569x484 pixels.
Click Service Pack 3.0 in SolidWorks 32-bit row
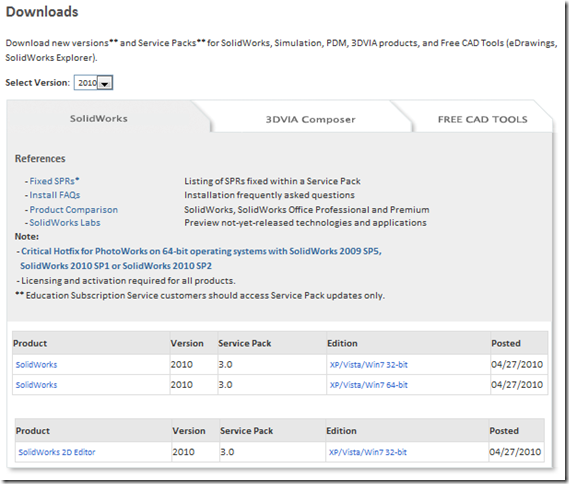(x=225, y=365)
